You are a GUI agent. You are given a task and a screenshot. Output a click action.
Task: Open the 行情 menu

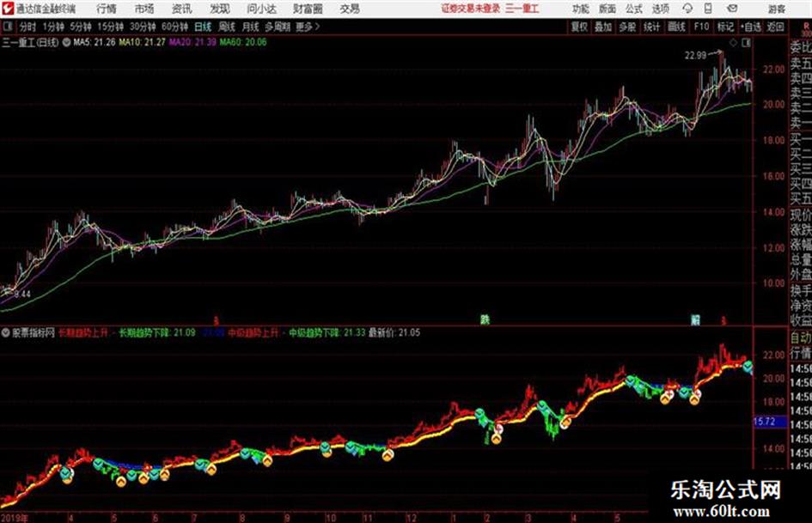[x=107, y=9]
